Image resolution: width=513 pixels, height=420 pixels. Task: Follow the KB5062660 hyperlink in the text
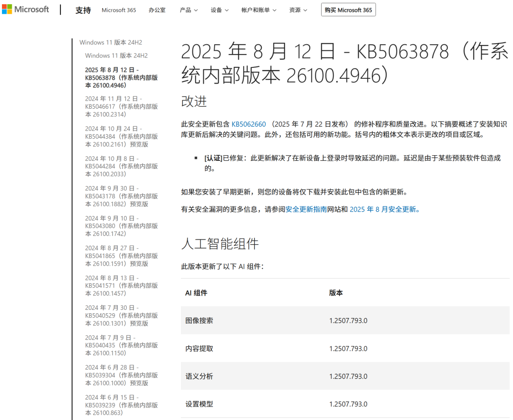(x=248, y=124)
